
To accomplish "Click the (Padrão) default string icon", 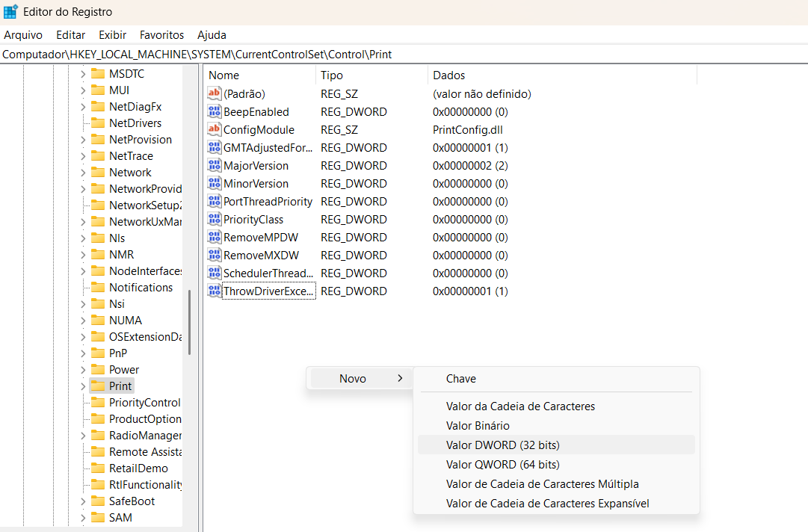I will point(215,94).
